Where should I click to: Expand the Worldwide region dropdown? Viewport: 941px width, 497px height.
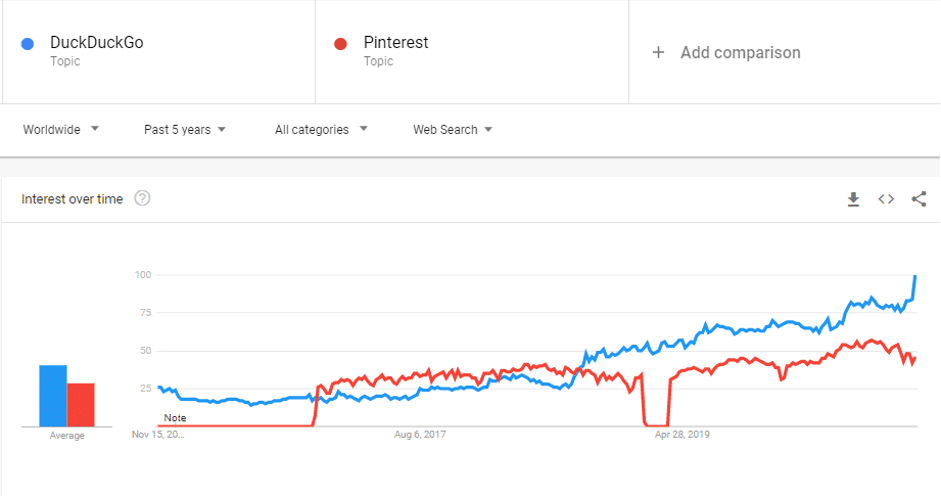pyautogui.click(x=61, y=129)
